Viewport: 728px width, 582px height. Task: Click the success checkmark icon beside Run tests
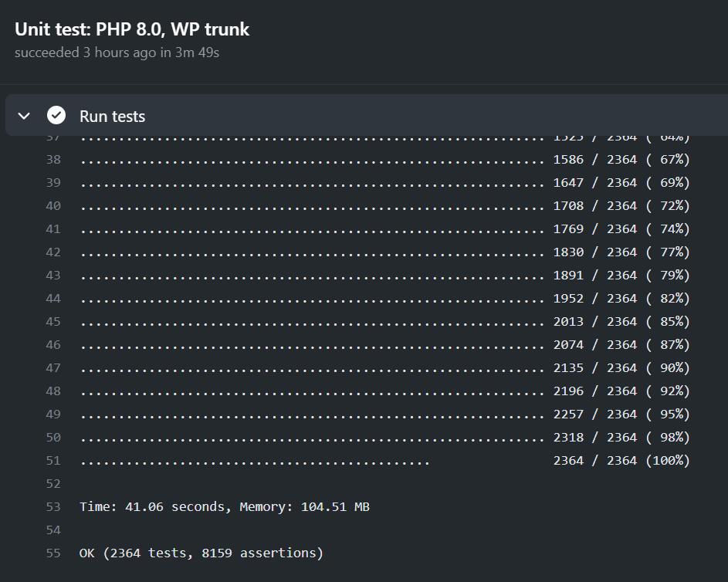pos(56,114)
